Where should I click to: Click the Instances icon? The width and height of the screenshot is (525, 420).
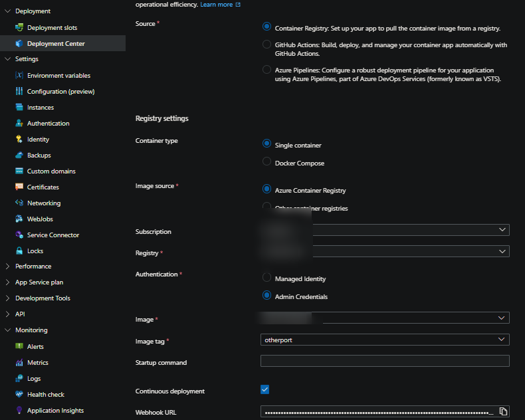click(x=19, y=107)
